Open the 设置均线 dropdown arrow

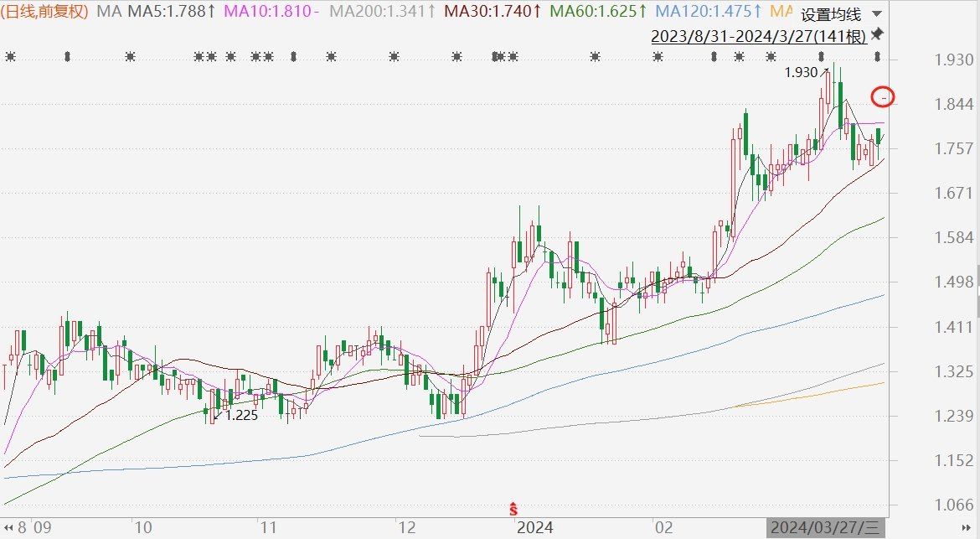[x=876, y=14]
